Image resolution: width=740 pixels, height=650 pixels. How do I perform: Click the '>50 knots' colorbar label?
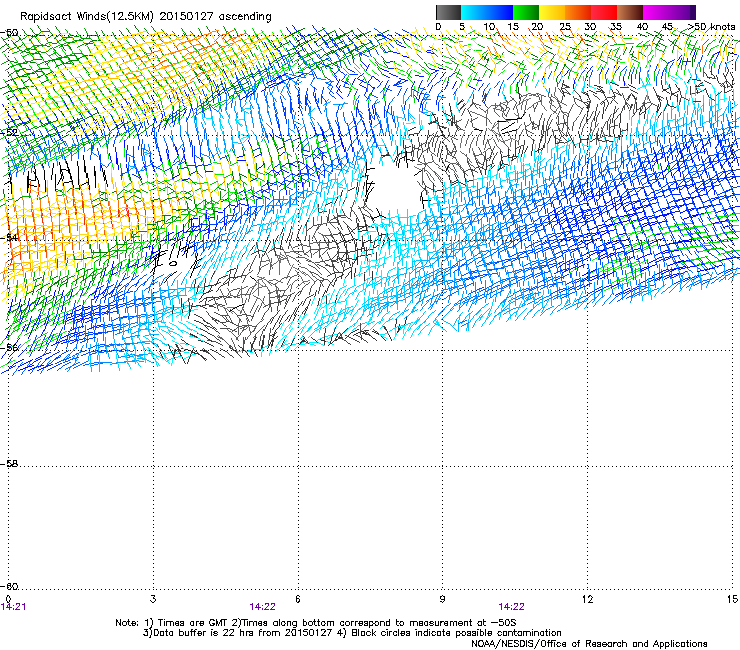712,27
